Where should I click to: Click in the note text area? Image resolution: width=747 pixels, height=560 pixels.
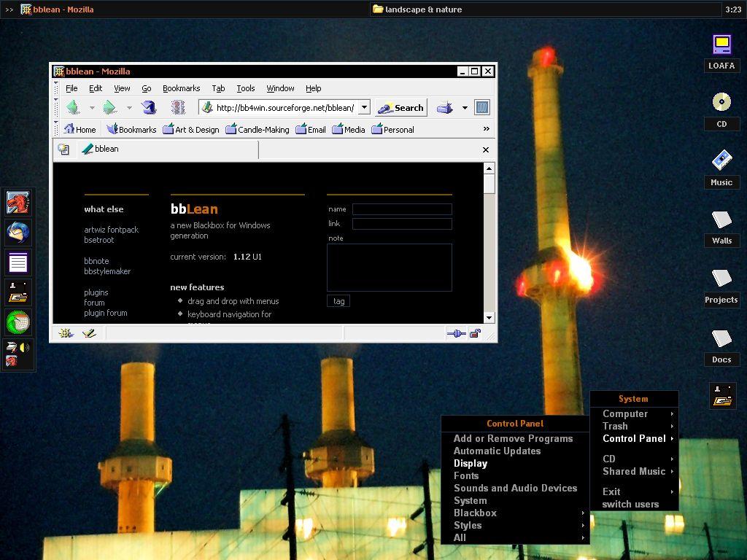[x=390, y=268]
